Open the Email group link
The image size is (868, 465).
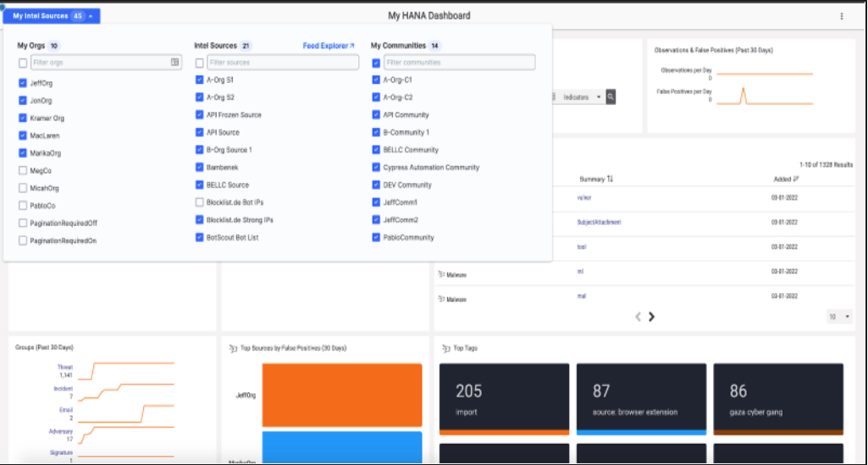click(66, 410)
